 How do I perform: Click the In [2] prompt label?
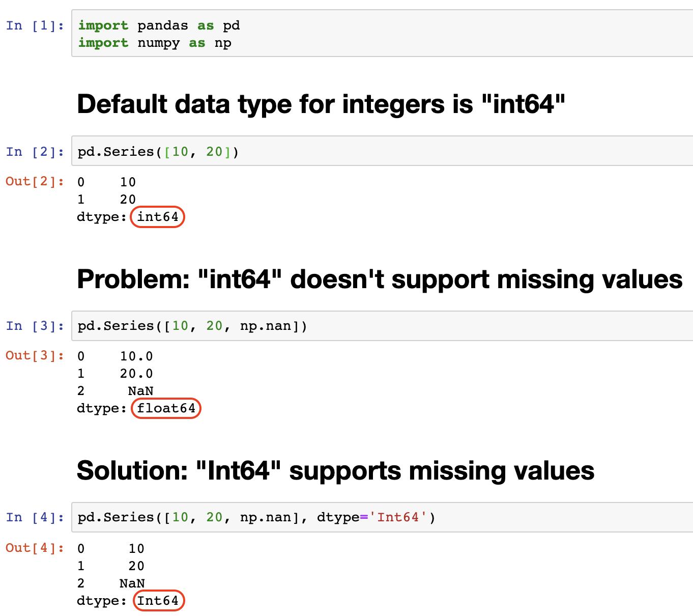pyautogui.click(x=35, y=152)
